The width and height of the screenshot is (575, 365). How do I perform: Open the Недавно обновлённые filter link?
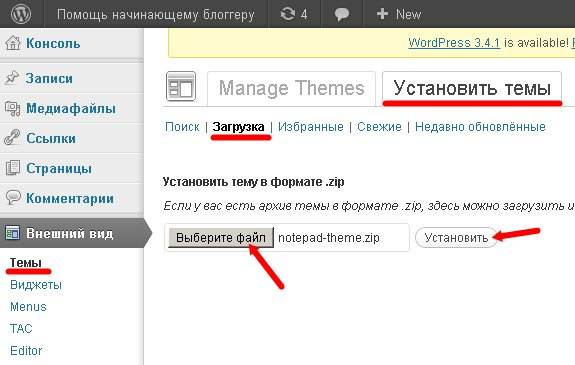(x=480, y=127)
